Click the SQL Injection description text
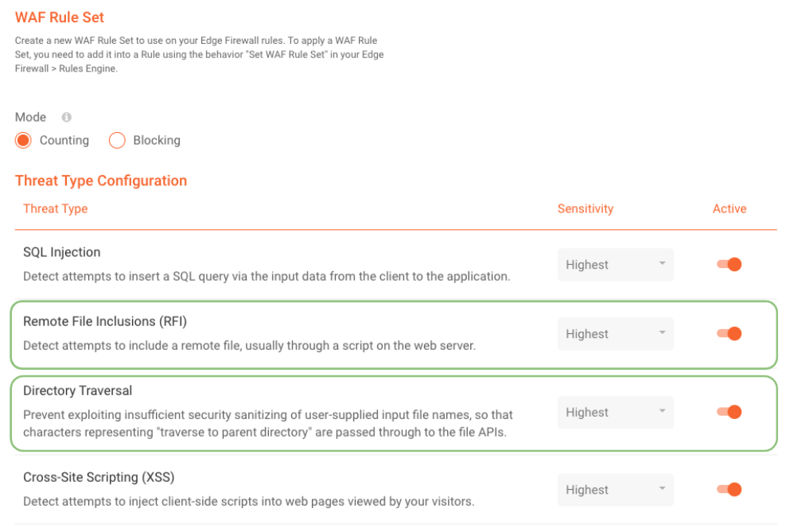This screenshot has width=790, height=532. point(267,276)
